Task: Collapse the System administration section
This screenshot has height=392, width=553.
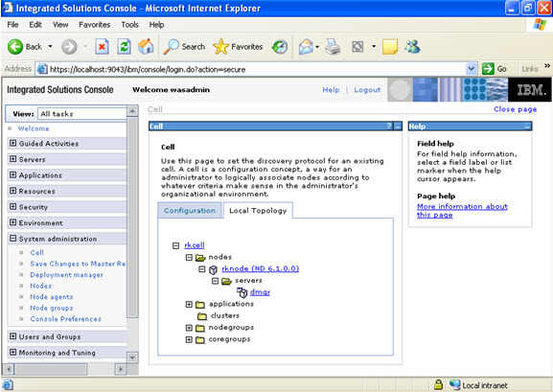Action: (13, 238)
